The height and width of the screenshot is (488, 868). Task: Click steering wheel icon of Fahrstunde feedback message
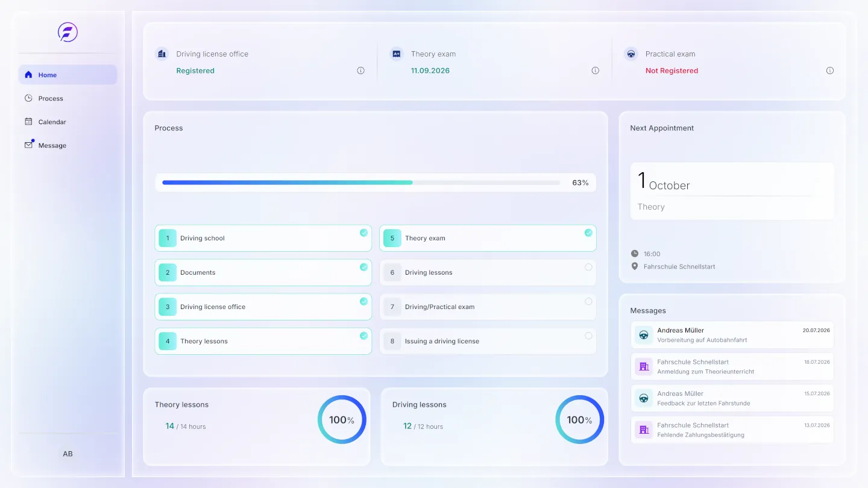(x=644, y=398)
